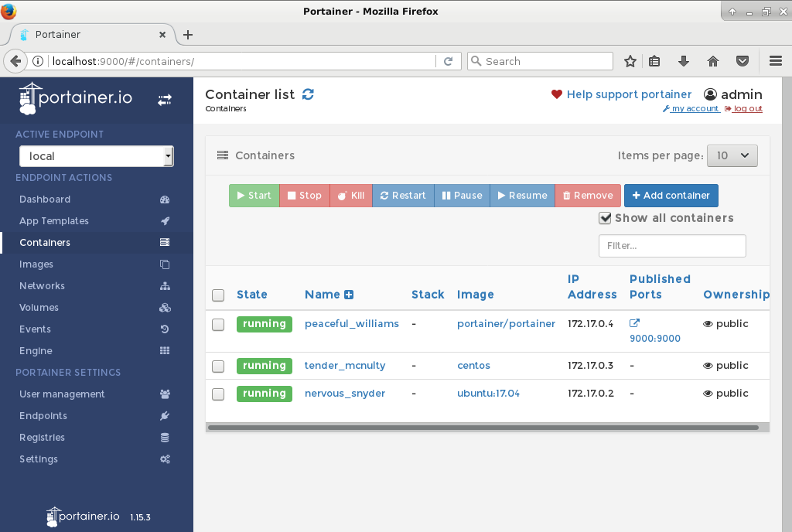Screen dimensions: 792x532
Task: Refresh container list via circular arrows icon
Action: 308,94
